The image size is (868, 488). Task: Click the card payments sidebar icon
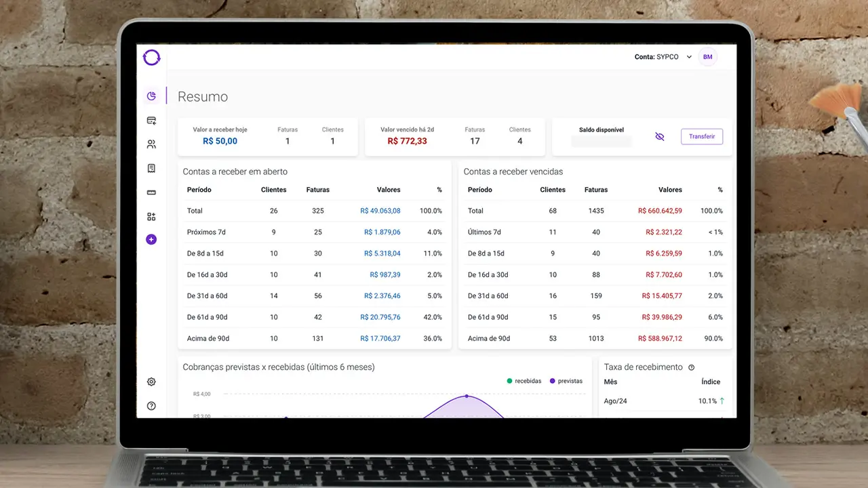point(151,121)
